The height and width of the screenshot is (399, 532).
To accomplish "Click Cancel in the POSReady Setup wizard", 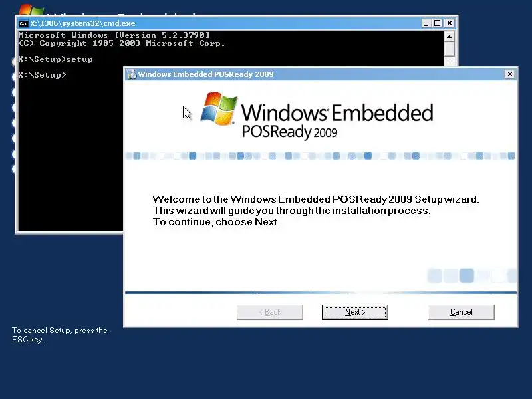I will 461,312.
